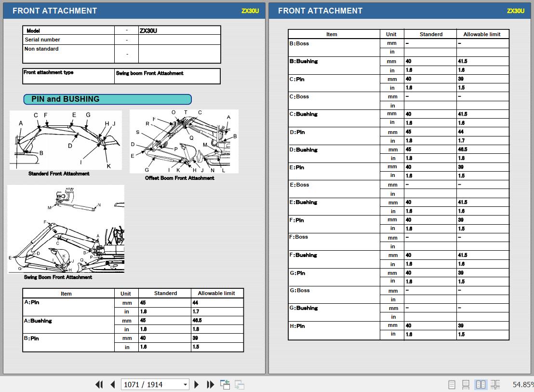534x392 pixels.
Task: Click the H:Pin row label
Action: [297, 326]
